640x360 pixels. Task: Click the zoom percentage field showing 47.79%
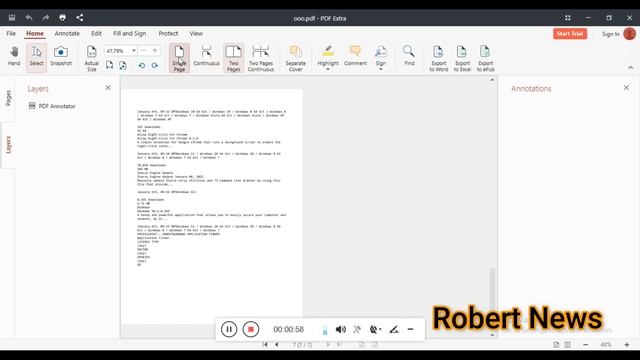coord(118,51)
